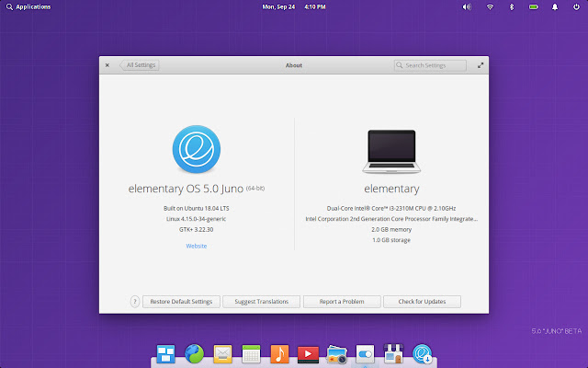Screen dimensions: 588x368
Task: Launch the Epiphany web browser from dock
Action: tap(194, 353)
